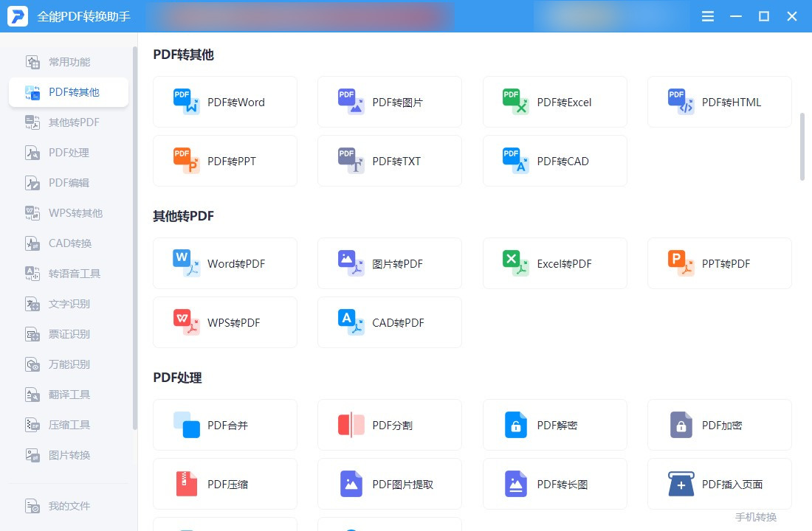
Task: Open the PDF图片提取 tool
Action: tap(390, 484)
